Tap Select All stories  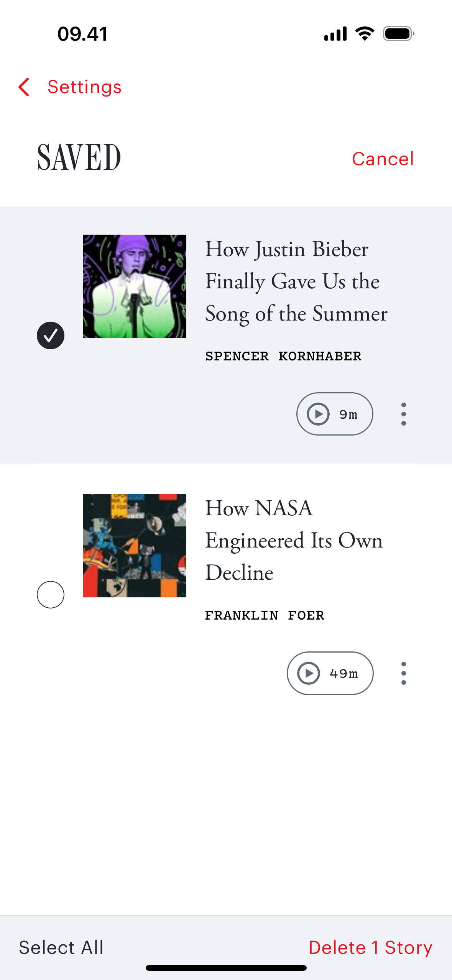tap(61, 947)
